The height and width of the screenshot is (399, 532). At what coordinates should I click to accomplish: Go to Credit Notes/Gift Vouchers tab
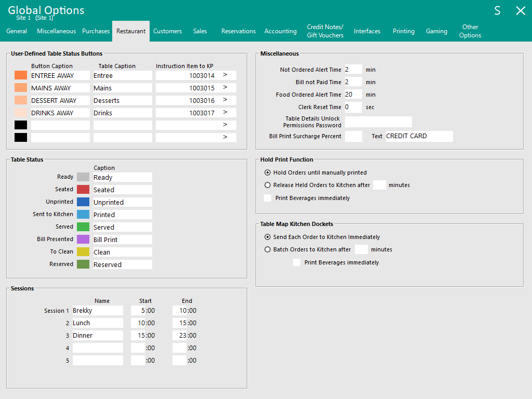[x=325, y=31]
